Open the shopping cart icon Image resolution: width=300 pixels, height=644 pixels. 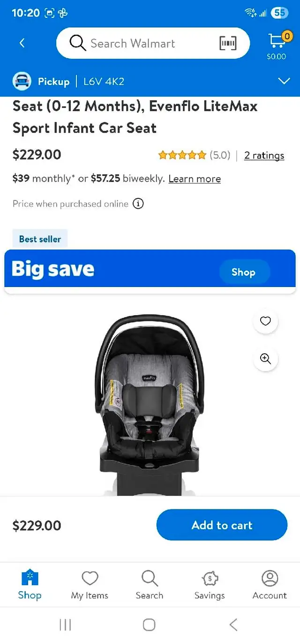click(x=277, y=45)
